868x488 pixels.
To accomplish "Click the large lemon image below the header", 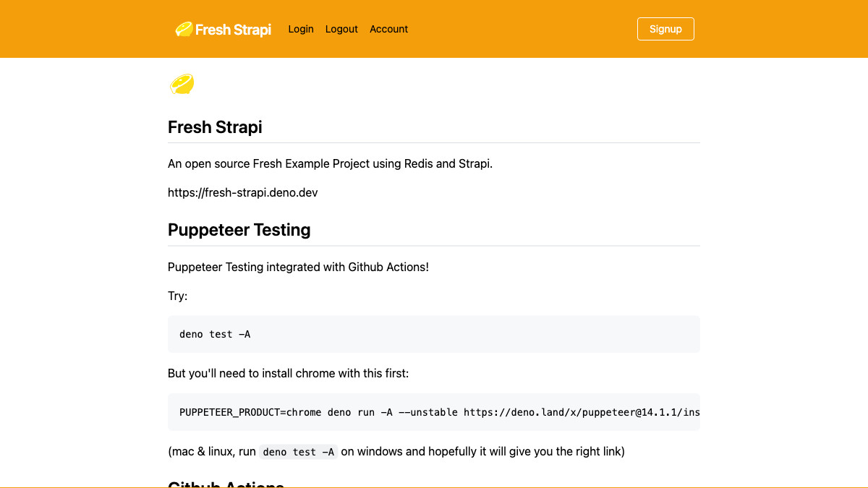I will [182, 84].
